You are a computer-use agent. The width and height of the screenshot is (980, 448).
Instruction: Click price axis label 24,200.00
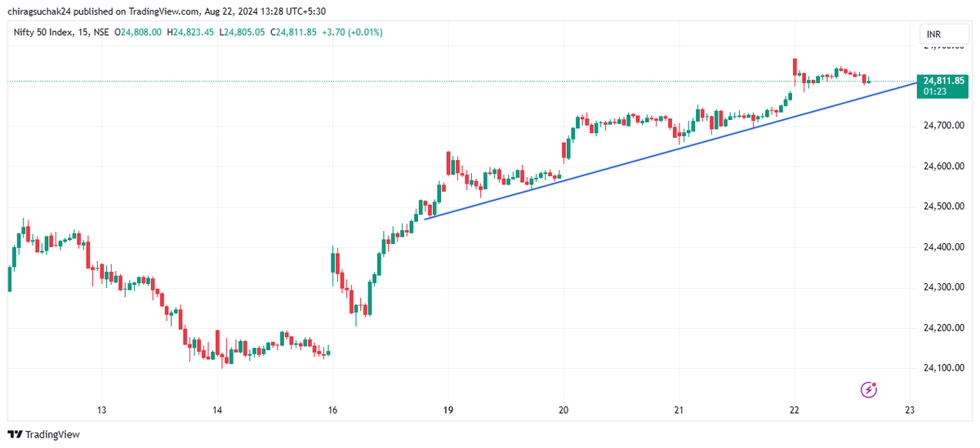click(x=943, y=328)
